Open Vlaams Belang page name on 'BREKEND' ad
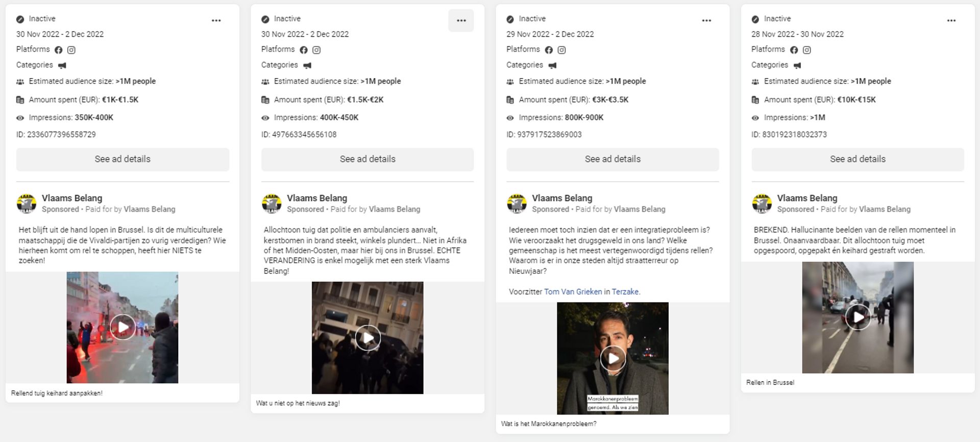The image size is (980, 442). tap(807, 198)
